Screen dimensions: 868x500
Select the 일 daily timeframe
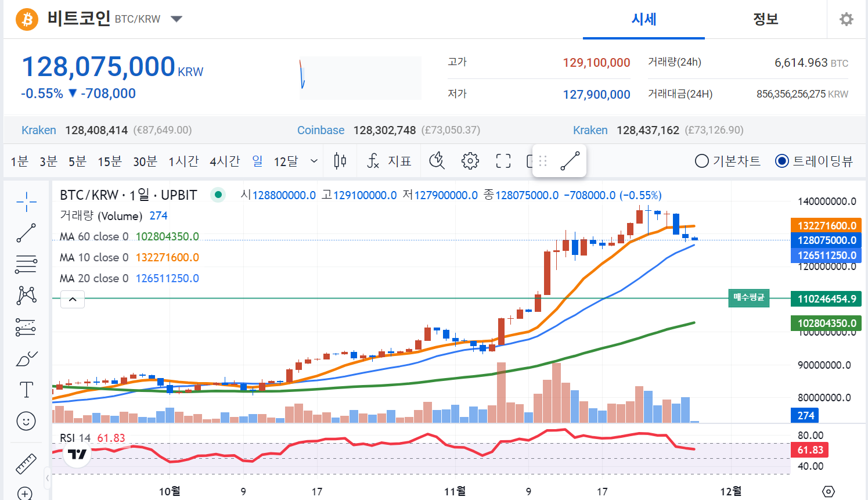point(257,161)
